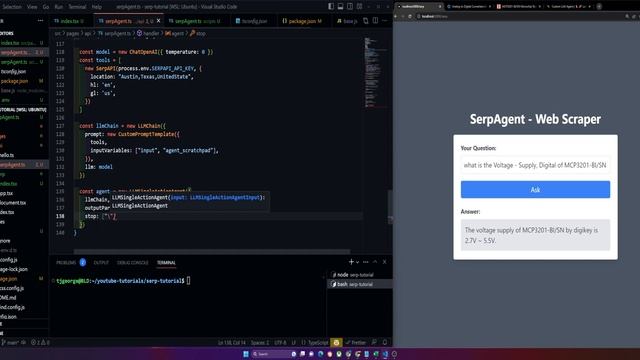Select the Terminal panel tab
640x360 pixels.
(166, 262)
